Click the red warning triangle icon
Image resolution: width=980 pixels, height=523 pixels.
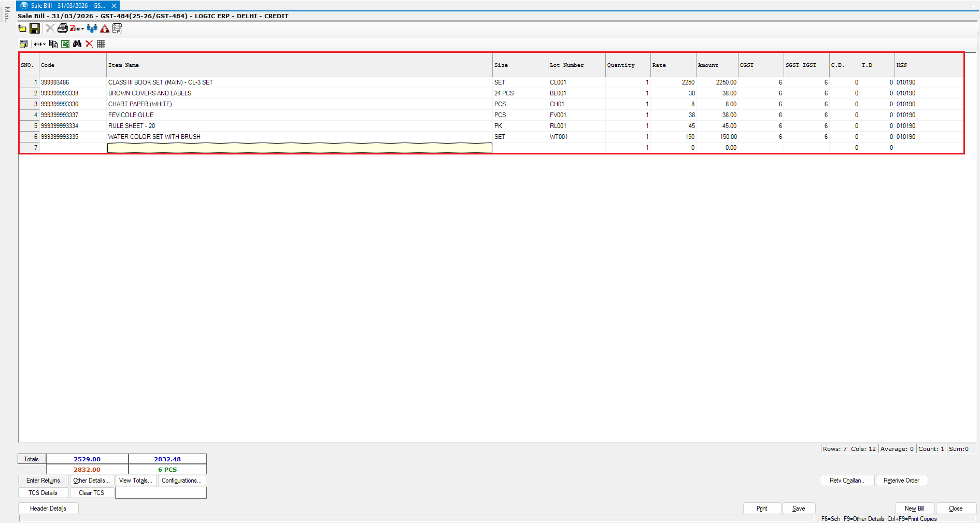point(105,29)
